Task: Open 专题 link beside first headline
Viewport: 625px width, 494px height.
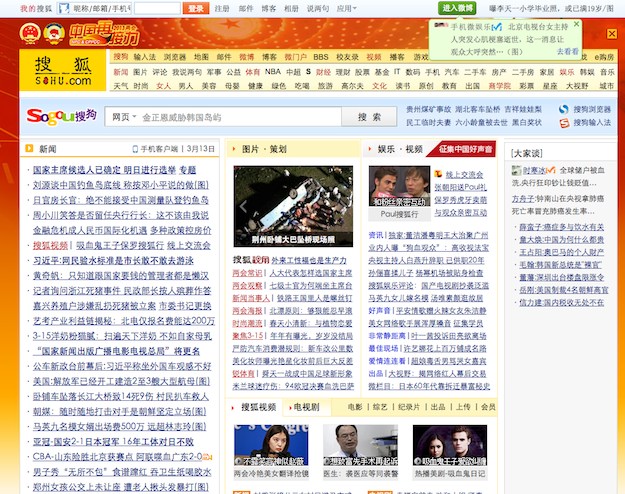Action: (x=187, y=170)
